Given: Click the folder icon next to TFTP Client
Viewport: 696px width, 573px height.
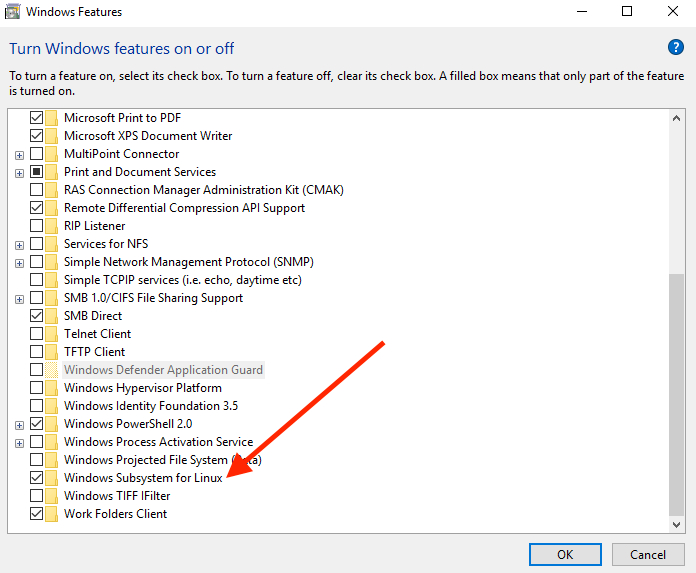Looking at the screenshot, I should [x=51, y=352].
